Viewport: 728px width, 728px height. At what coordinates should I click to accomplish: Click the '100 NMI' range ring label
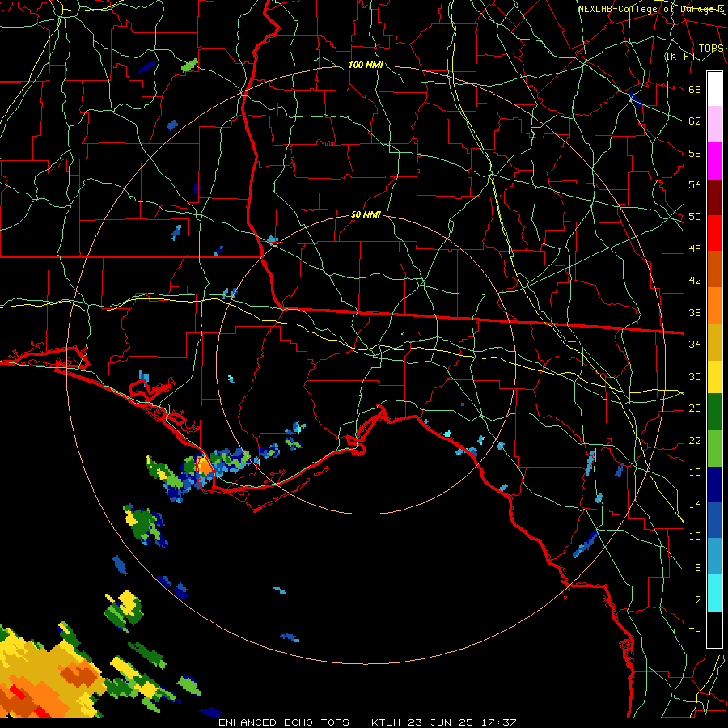tap(366, 65)
